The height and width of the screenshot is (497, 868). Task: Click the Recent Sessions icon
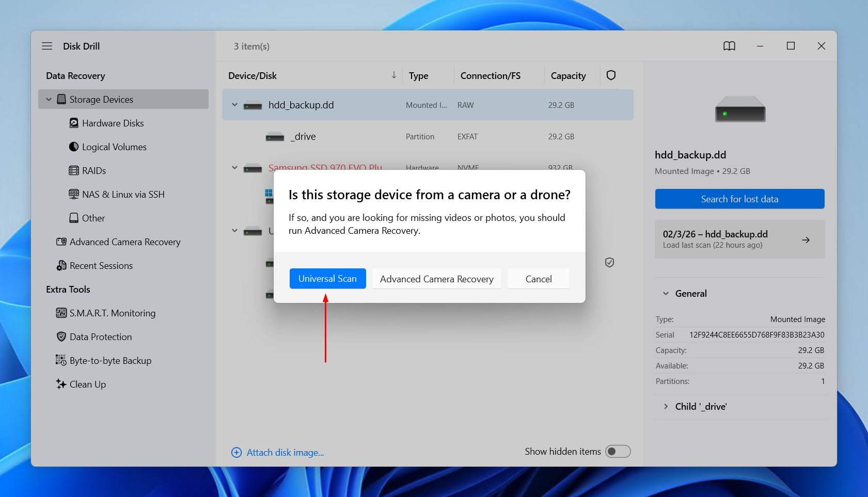pyautogui.click(x=61, y=265)
